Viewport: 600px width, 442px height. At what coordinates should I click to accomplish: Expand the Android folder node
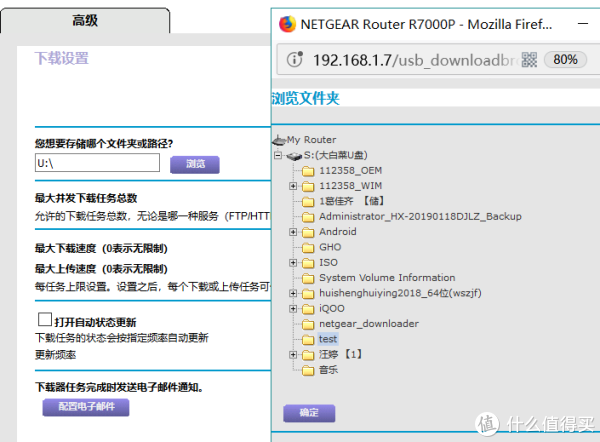click(293, 232)
